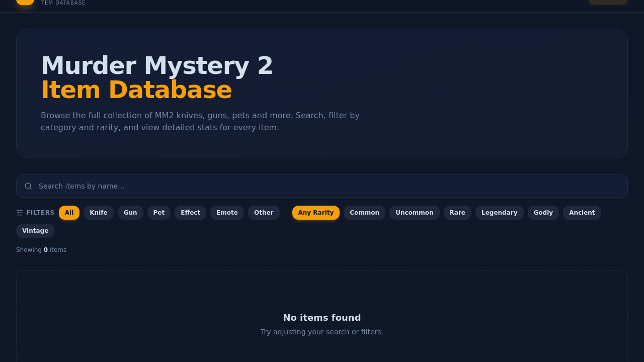Select the Other category chip
Image resolution: width=644 pixels, height=362 pixels.
tap(264, 213)
